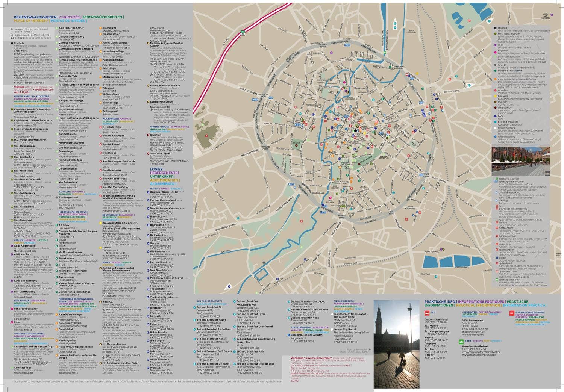Toggle the 'open' key symbol in the legend
The image size is (564, 392).
[12, 35]
